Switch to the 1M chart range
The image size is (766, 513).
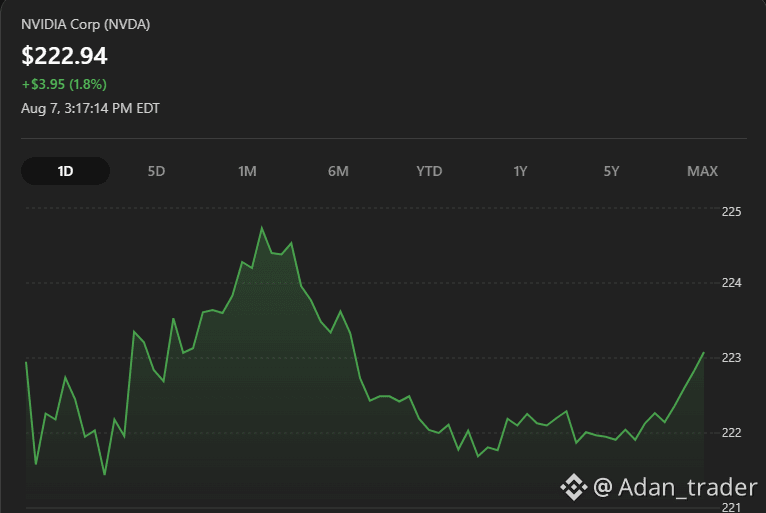[x=247, y=171]
